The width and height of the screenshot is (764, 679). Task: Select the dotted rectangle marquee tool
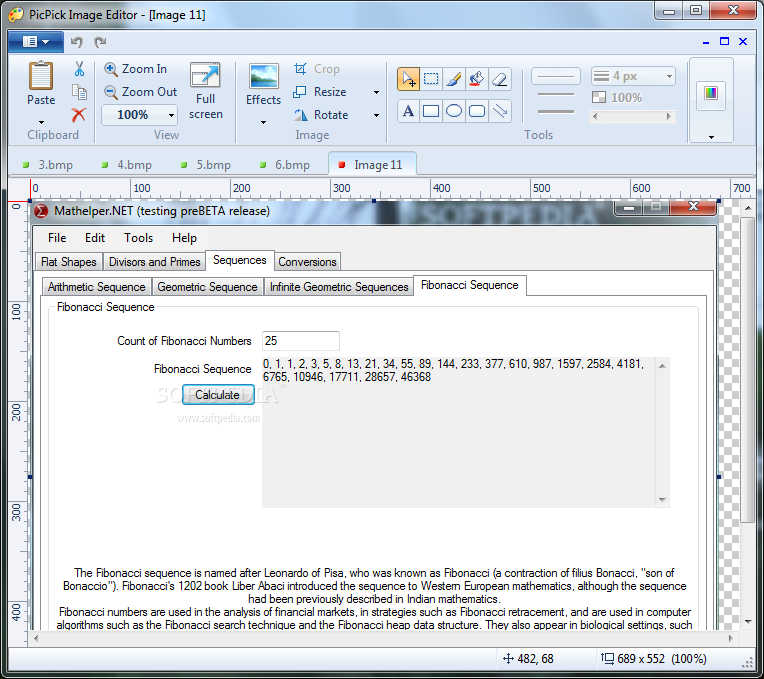point(431,79)
